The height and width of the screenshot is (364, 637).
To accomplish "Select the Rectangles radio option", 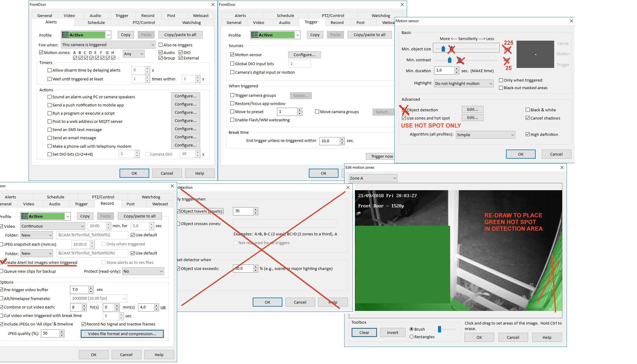I will click(412, 337).
